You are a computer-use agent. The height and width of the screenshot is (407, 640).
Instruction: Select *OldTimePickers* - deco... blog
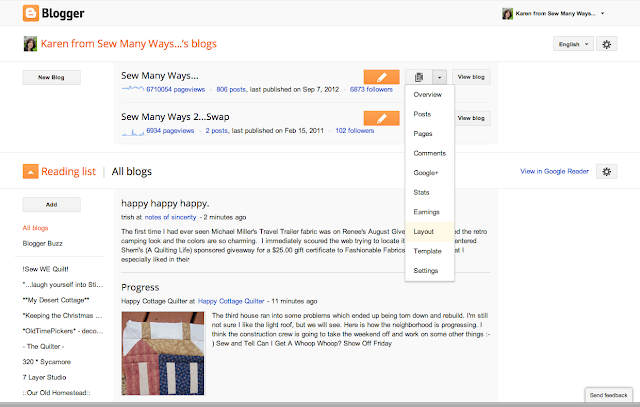[x=63, y=331]
